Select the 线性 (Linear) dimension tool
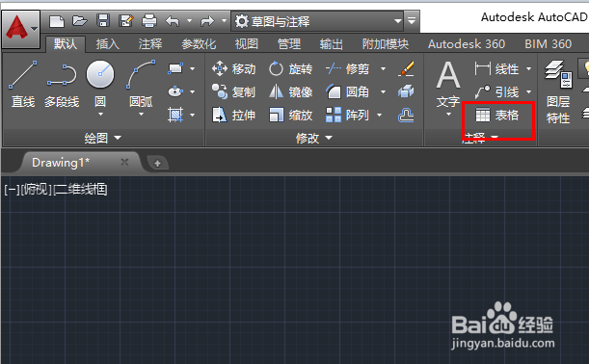The height and width of the screenshot is (364, 589). [x=496, y=69]
